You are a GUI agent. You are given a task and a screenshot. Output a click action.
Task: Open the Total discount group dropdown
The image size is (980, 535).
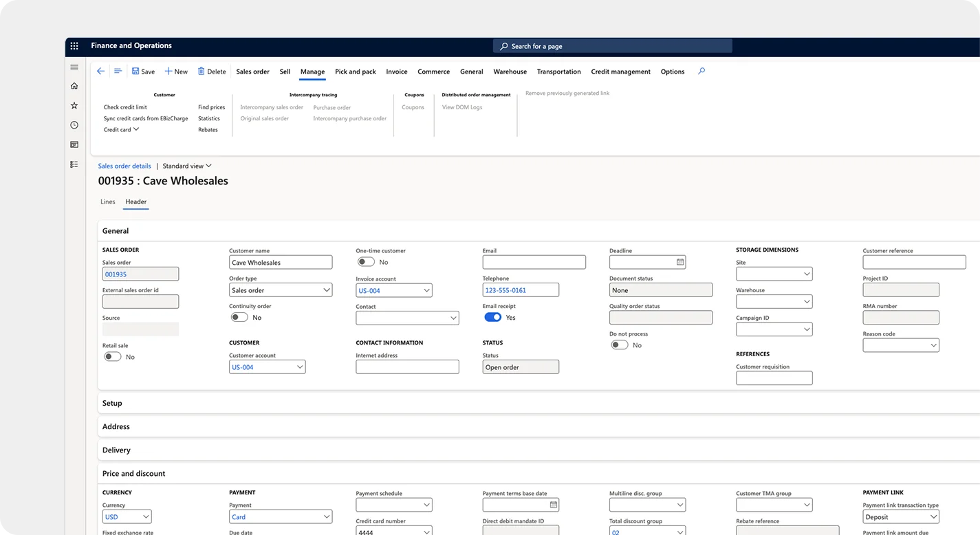point(680,532)
